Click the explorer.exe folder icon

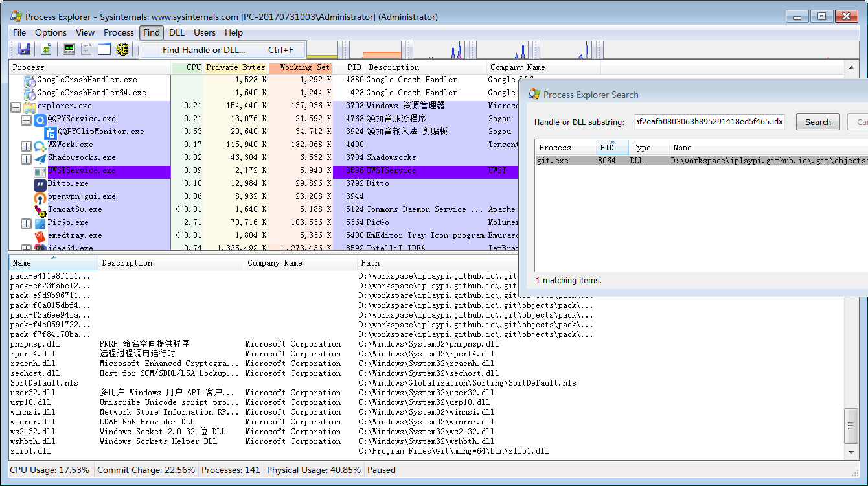[x=30, y=106]
